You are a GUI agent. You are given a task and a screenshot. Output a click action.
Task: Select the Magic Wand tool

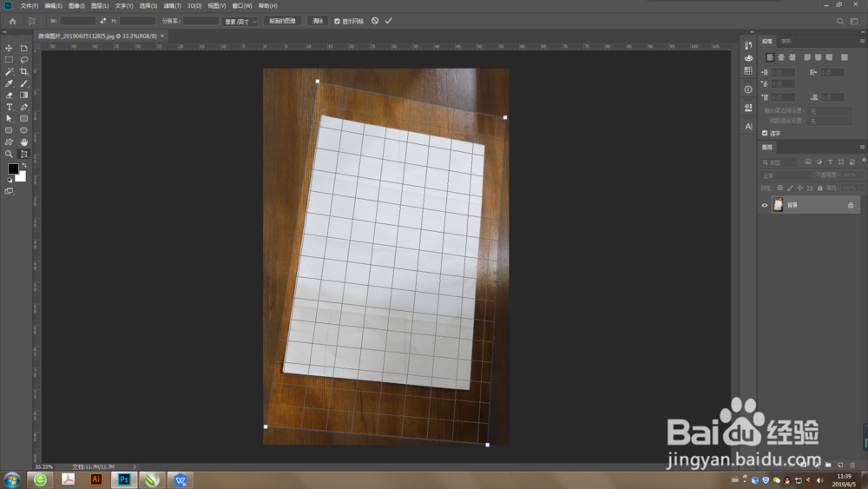(x=9, y=71)
